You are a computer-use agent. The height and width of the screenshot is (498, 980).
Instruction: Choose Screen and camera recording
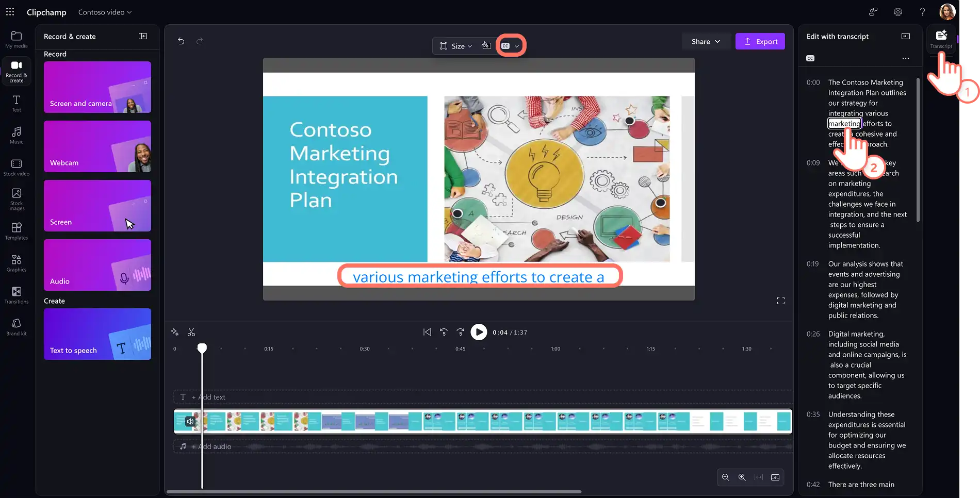point(97,87)
